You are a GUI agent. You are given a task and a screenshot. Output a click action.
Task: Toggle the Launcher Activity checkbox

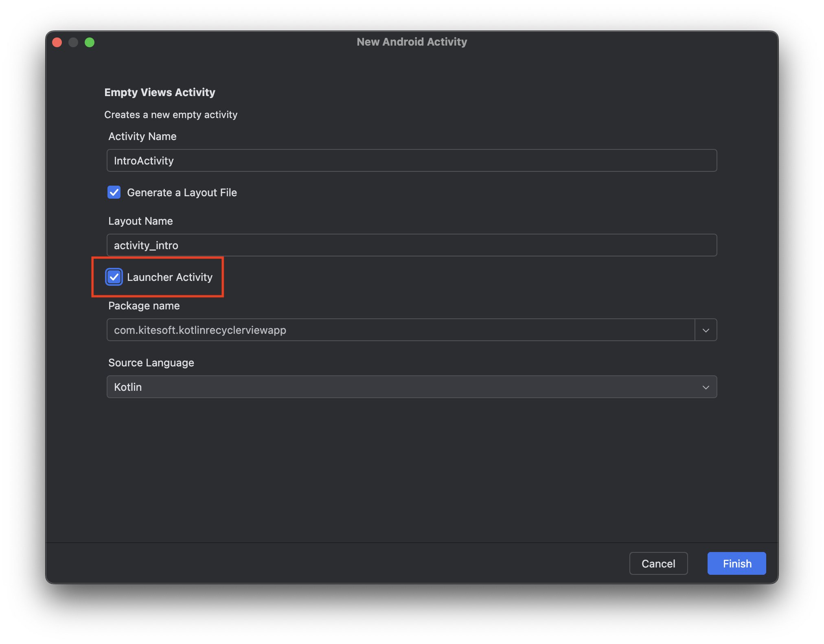(114, 277)
